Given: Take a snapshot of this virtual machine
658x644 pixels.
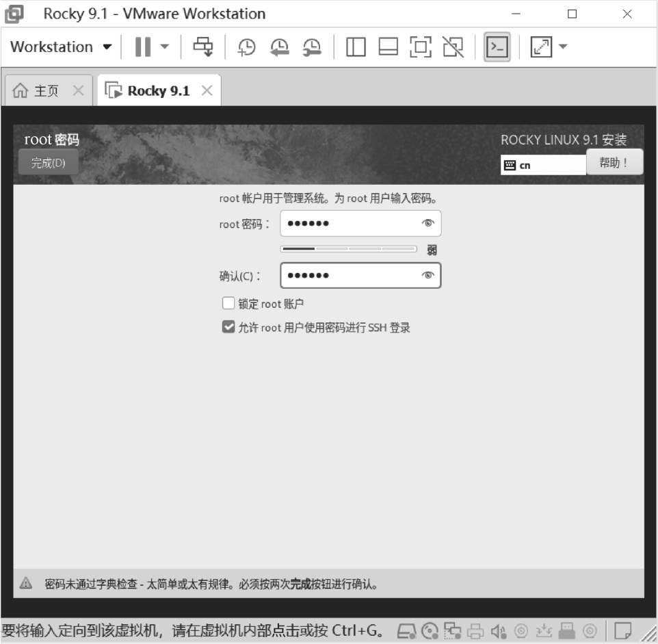Looking at the screenshot, I should coord(246,47).
